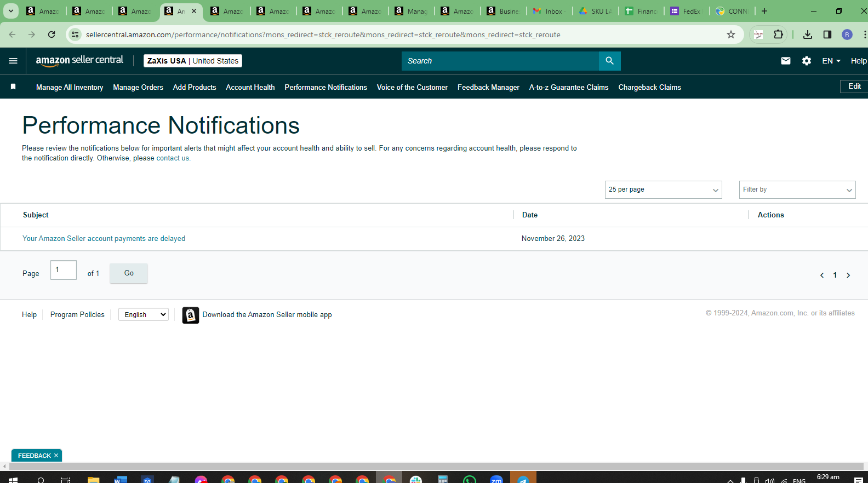The width and height of the screenshot is (868, 483).
Task: Open File Explorer from the taskbar
Action: pos(94,480)
